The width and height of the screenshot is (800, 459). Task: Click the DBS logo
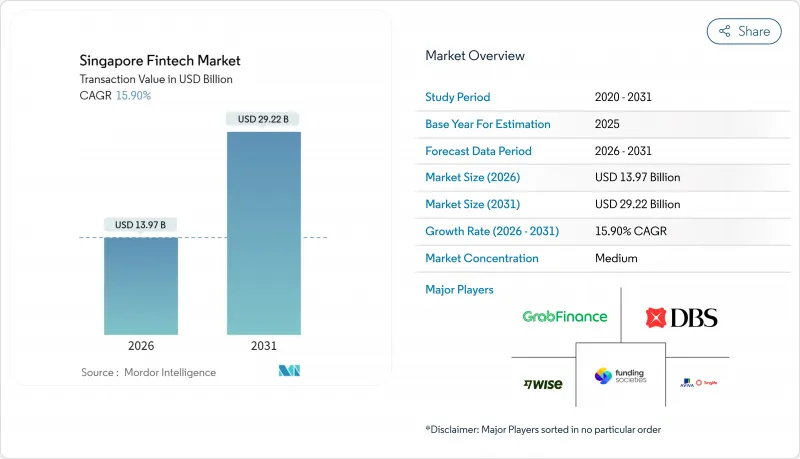coord(682,318)
